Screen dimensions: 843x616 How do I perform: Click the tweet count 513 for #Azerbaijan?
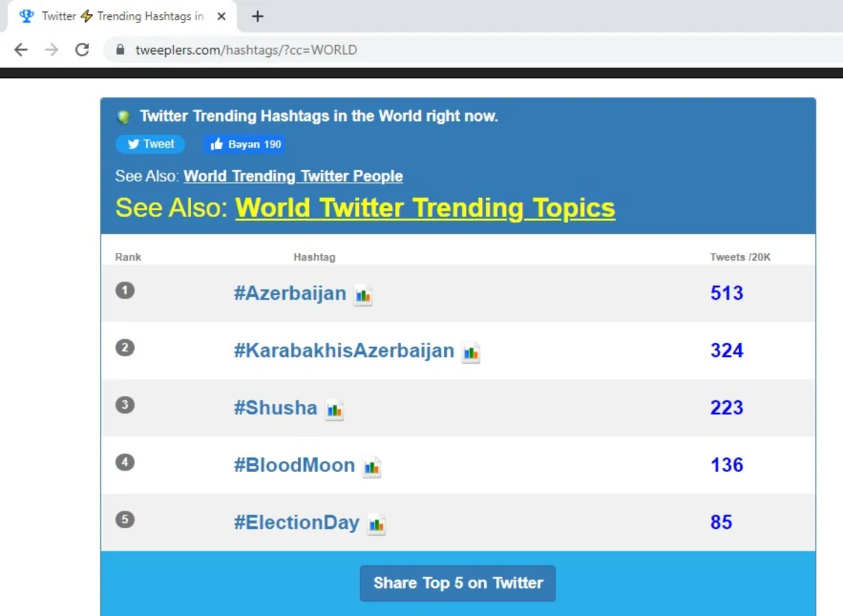(726, 293)
